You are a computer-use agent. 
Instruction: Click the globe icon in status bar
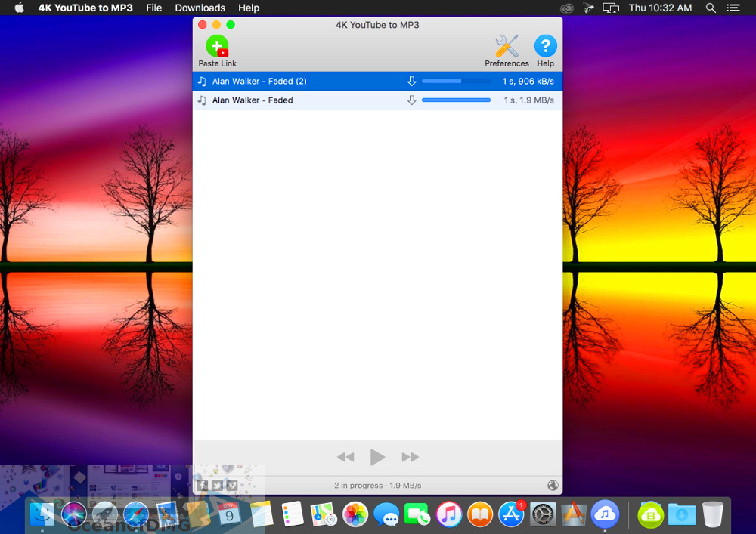pyautogui.click(x=553, y=486)
